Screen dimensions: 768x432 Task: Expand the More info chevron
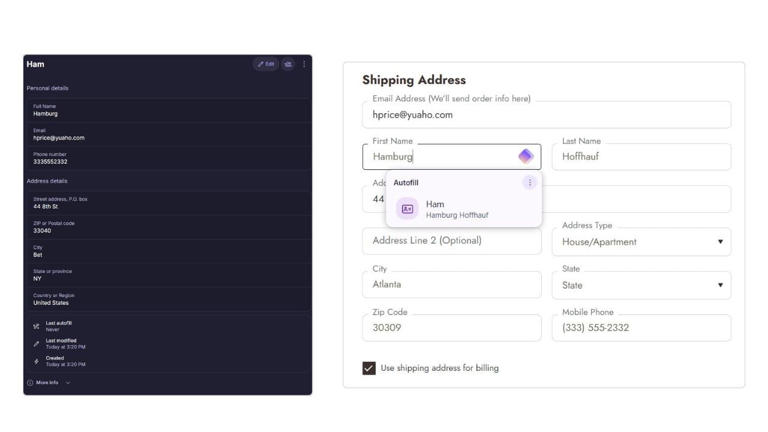point(68,383)
